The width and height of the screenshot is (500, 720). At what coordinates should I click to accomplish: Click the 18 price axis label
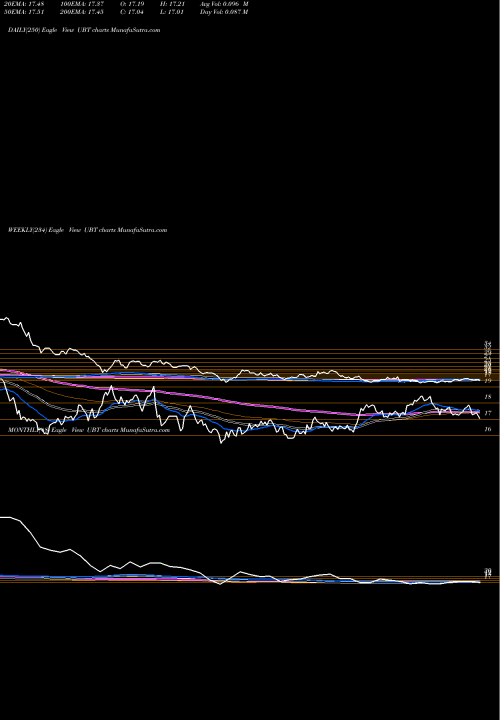point(488,397)
